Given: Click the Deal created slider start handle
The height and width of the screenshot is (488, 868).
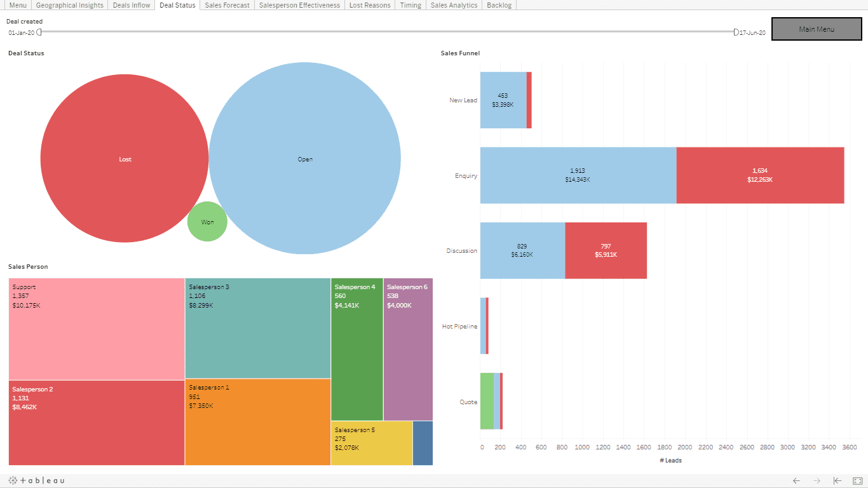Looking at the screenshot, I should click(x=39, y=32).
